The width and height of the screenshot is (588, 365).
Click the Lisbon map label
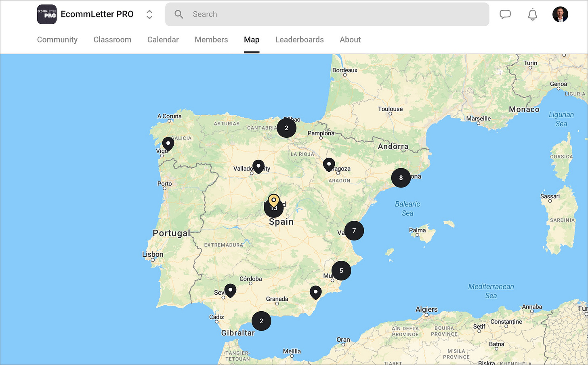(153, 254)
